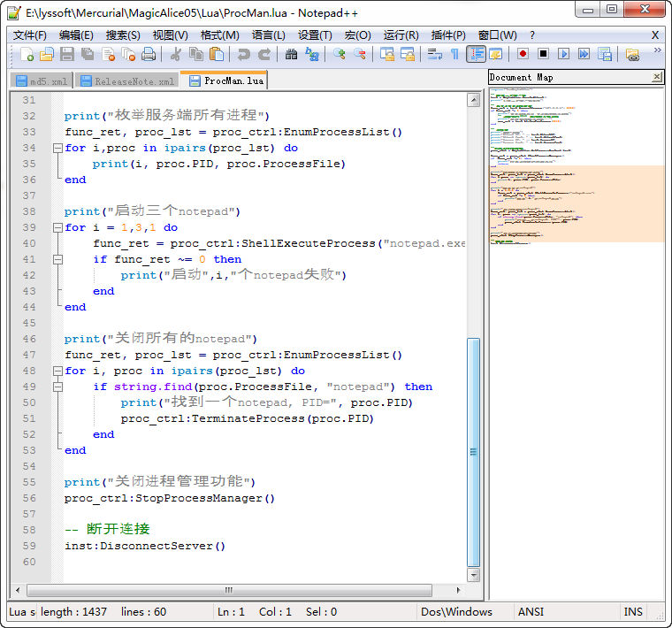The width and height of the screenshot is (672, 628).
Task: Toggle synchronize horizontal scrolling icon
Action: (408, 55)
